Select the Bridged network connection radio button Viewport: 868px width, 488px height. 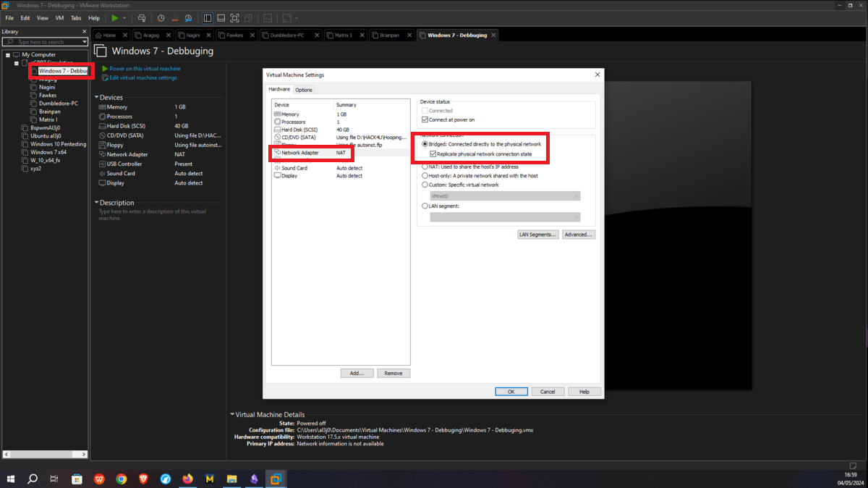(425, 145)
